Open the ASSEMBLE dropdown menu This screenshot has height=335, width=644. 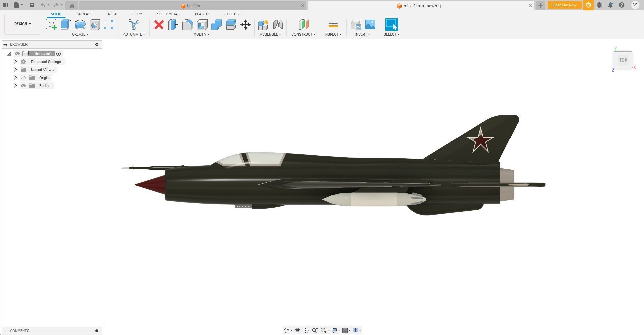(x=270, y=34)
